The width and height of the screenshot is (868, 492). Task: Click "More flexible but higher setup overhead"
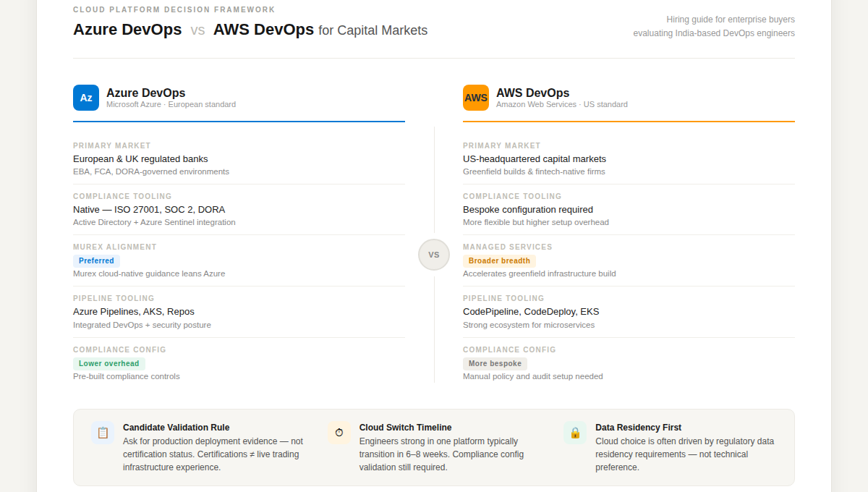pyautogui.click(x=536, y=222)
